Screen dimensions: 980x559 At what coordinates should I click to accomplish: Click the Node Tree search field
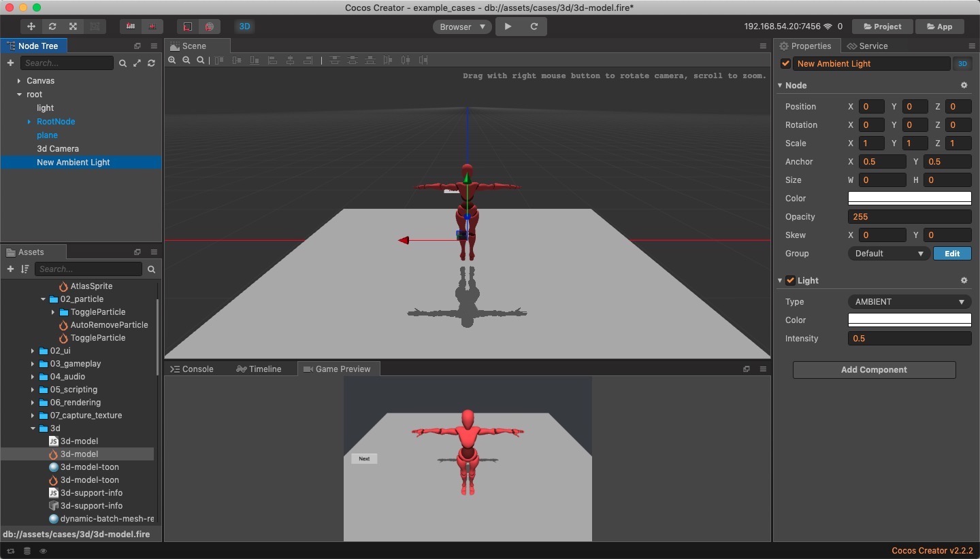tap(67, 63)
